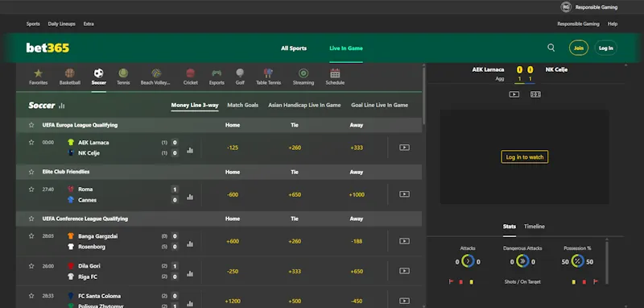Bet on Roma vs Cannes tie +650
This screenshot has width=644, height=308.
click(295, 194)
